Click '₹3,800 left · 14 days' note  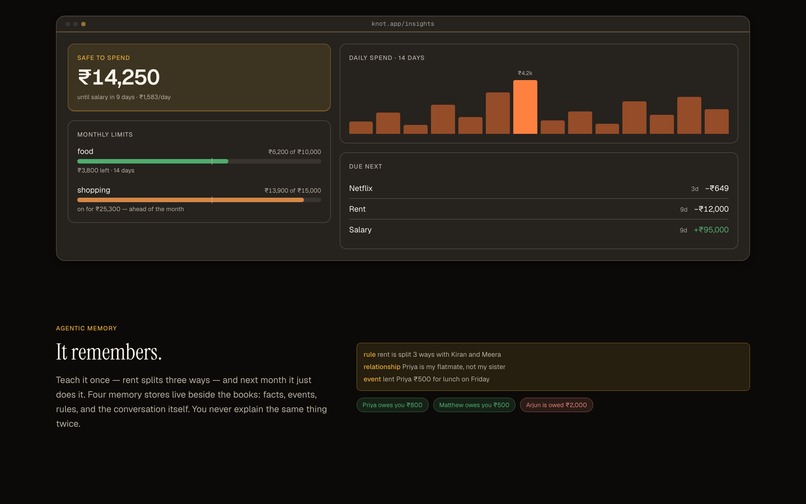[106, 170]
